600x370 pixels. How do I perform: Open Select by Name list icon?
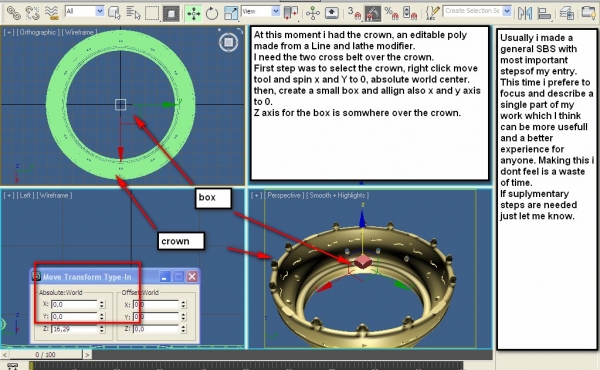[x=133, y=14]
